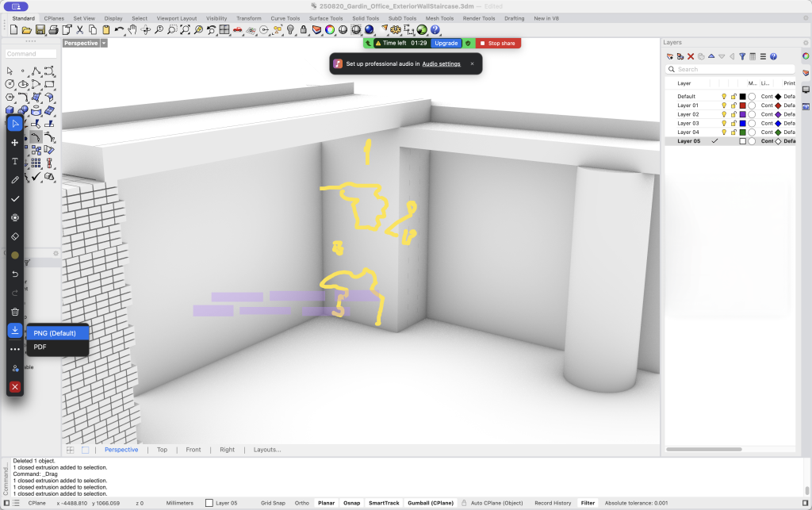Click the new layer icon
The height and width of the screenshot is (510, 812).
[670, 56]
